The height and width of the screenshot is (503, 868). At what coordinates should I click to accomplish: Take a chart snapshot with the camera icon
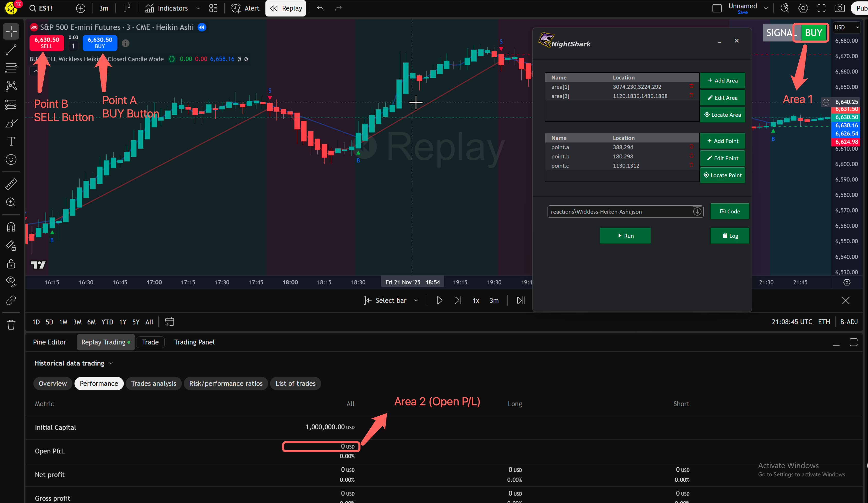point(840,8)
